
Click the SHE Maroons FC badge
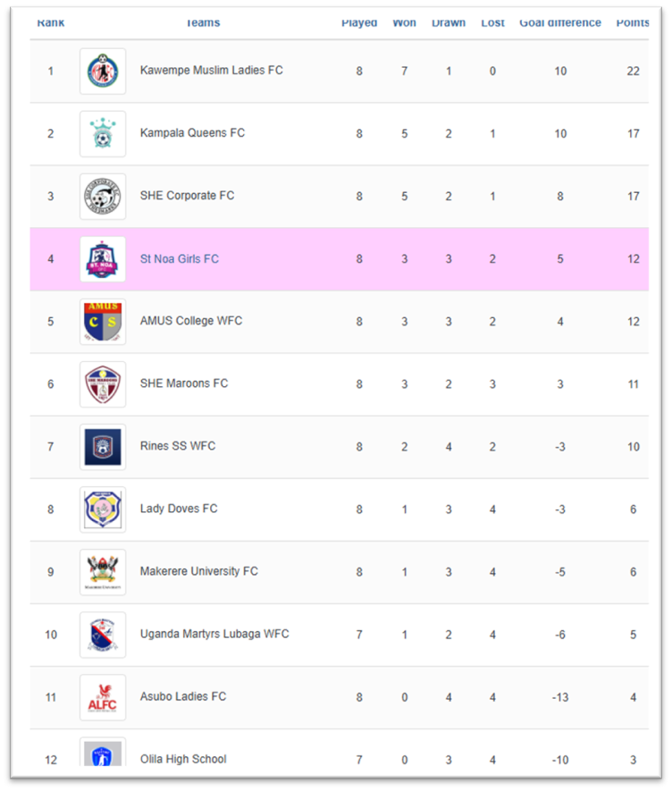(x=103, y=384)
